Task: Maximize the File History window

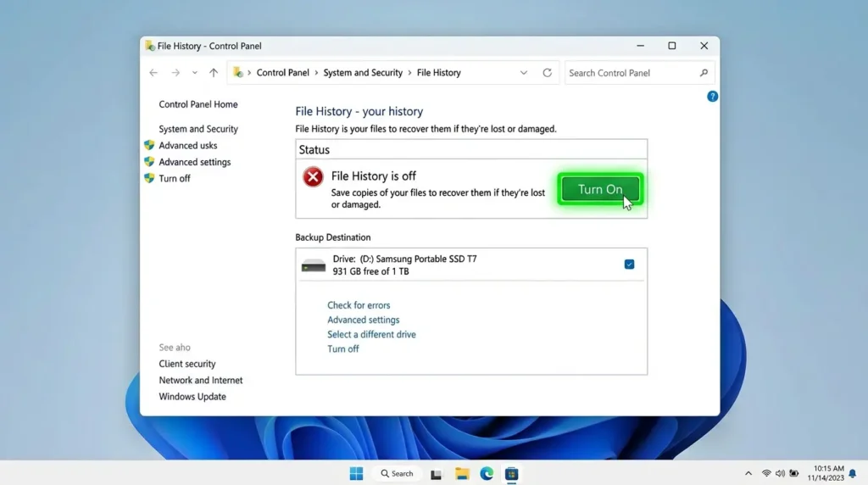Action: [672, 46]
